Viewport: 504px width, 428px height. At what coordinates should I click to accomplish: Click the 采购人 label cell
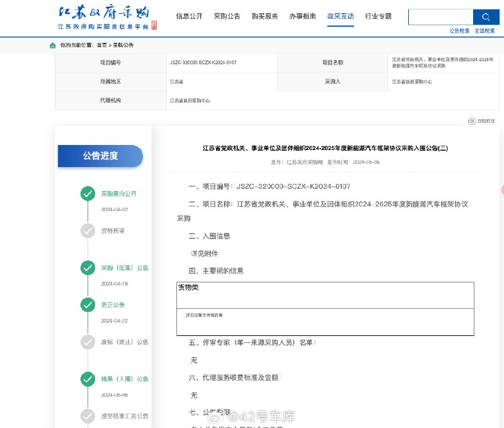click(x=333, y=82)
